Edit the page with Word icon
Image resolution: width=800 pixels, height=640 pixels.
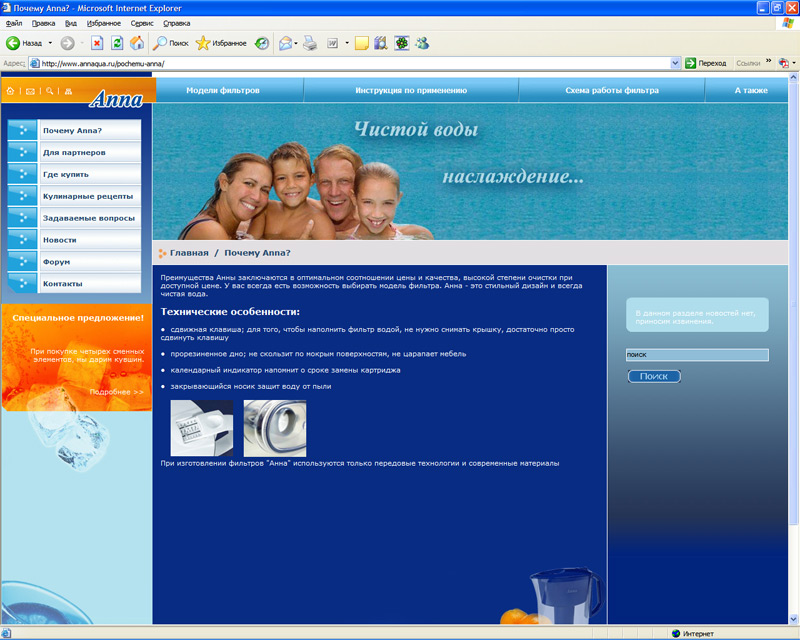tap(332, 43)
